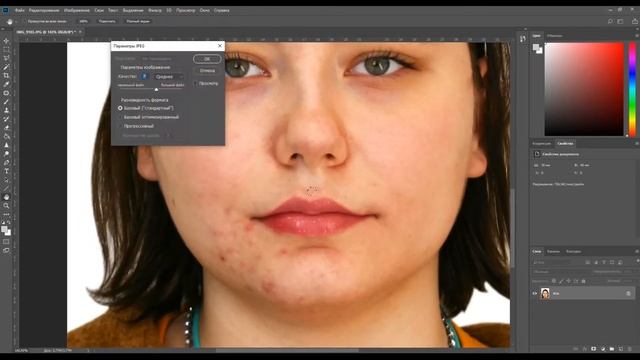The height and width of the screenshot is (360, 640).
Task: Swap foreground and background colors arrow
Action: point(9,223)
